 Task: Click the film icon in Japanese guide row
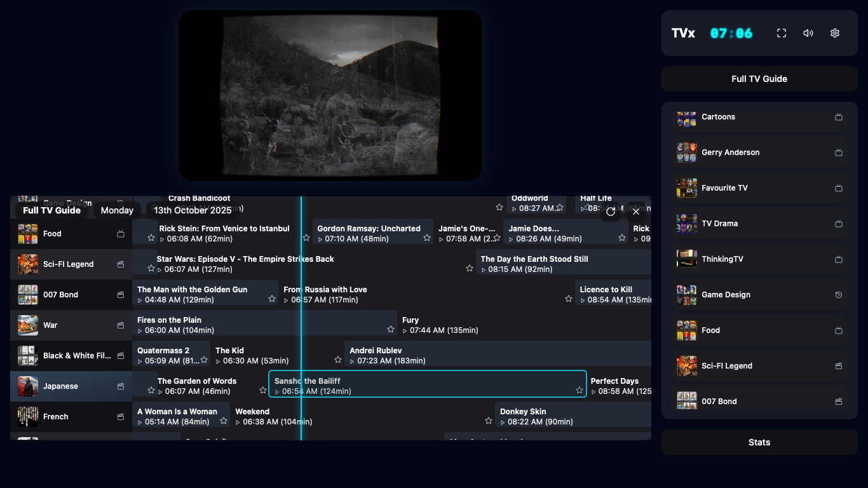click(121, 386)
